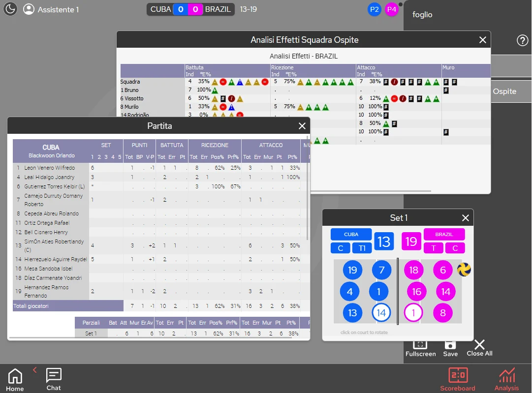Viewport: 532px width, 393px height.
Task: Click Cuba's T1 timeout button
Action: tap(362, 248)
